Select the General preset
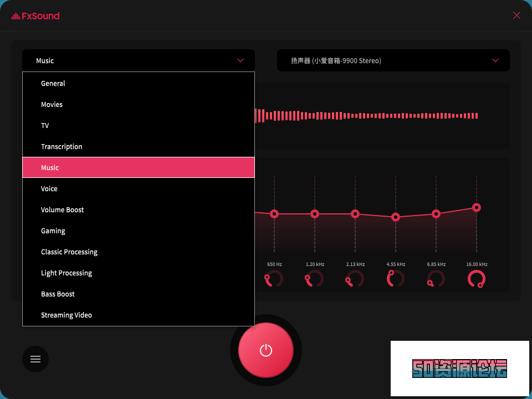This screenshot has width=532, height=399. [53, 84]
